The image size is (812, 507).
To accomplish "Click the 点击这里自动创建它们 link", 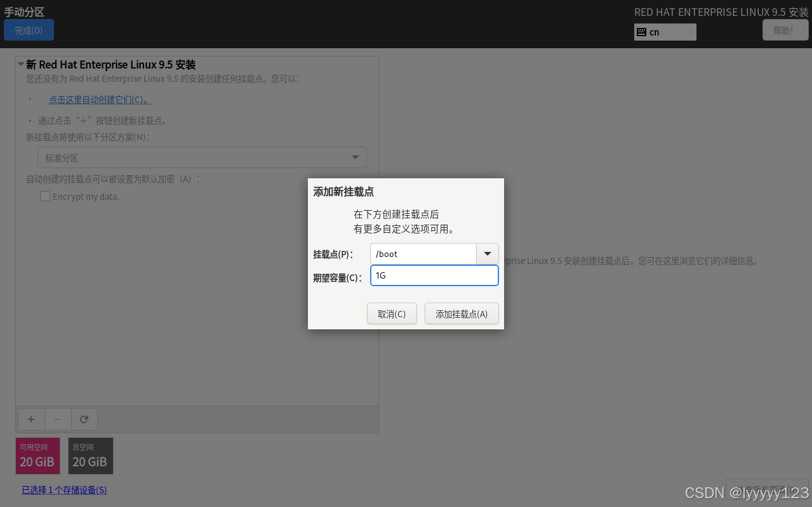I will tap(100, 99).
